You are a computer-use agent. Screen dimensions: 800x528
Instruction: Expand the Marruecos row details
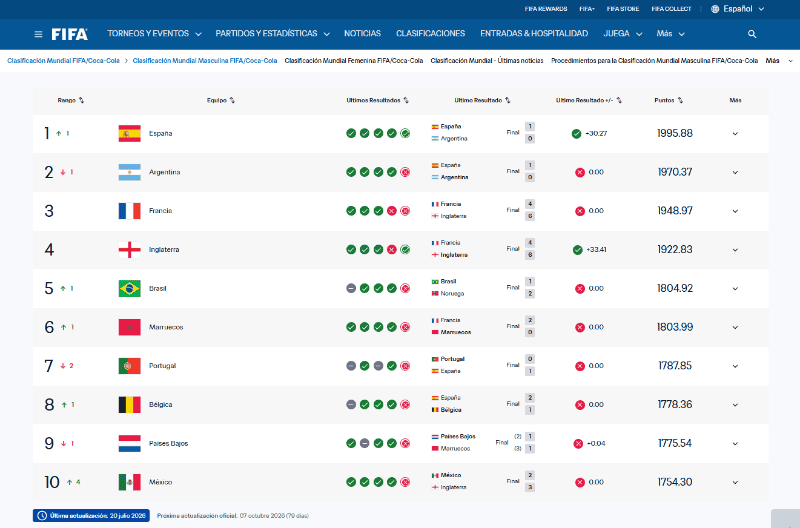pyautogui.click(x=735, y=328)
